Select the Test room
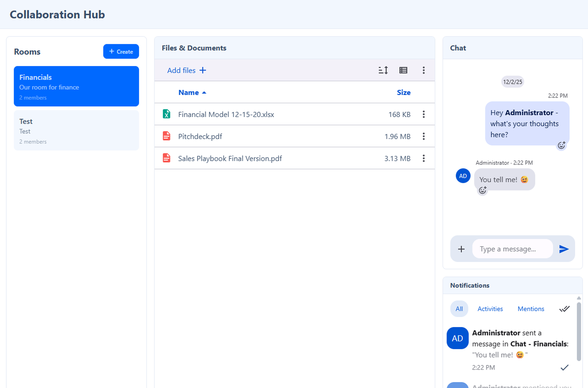The height and width of the screenshot is (388, 588). tap(76, 130)
